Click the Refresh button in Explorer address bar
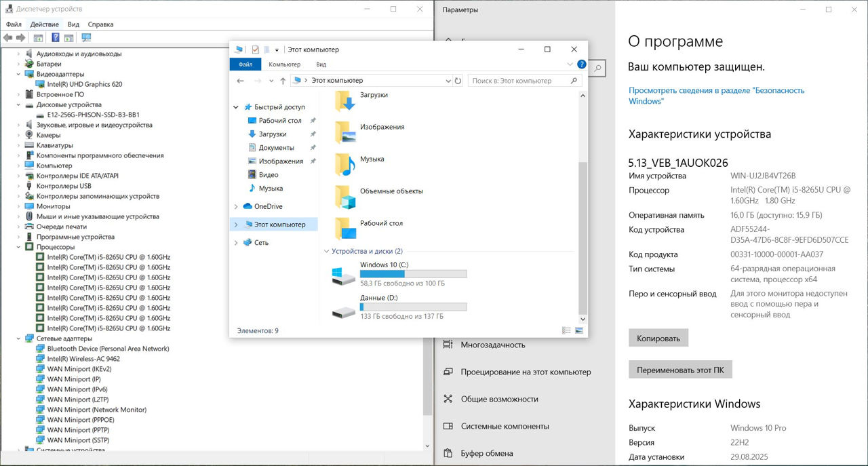This screenshot has height=466, width=868. pos(458,81)
